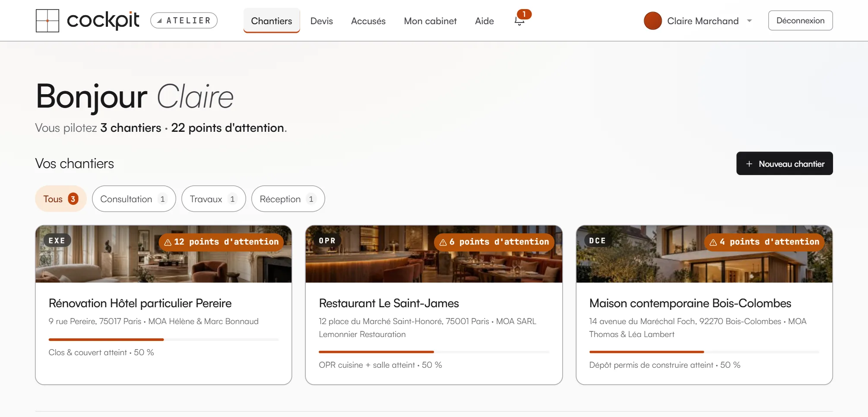
Task: Expand the Claire Marchand account dropdown arrow
Action: pyautogui.click(x=750, y=21)
